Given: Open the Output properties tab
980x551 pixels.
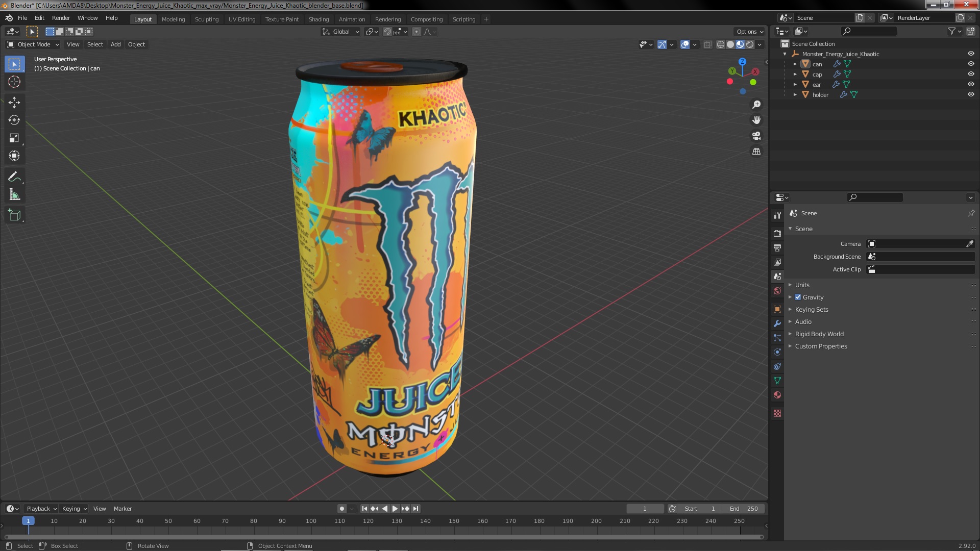Looking at the screenshot, I should point(777,247).
